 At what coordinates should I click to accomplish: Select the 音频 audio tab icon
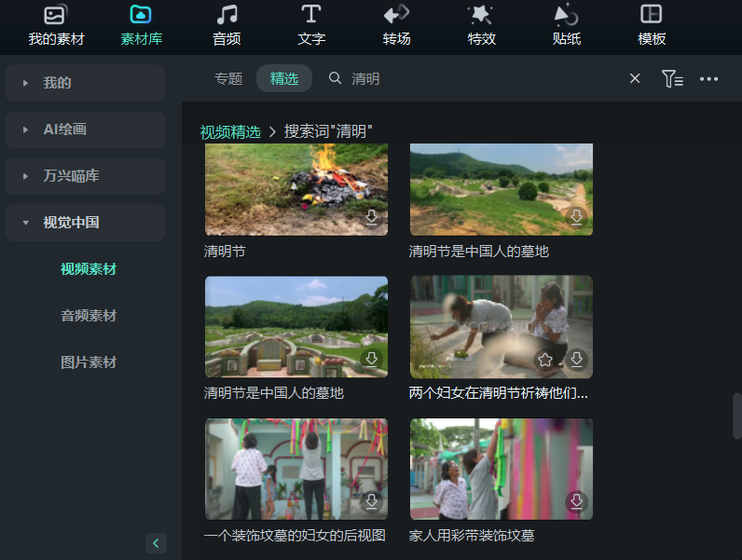(227, 25)
